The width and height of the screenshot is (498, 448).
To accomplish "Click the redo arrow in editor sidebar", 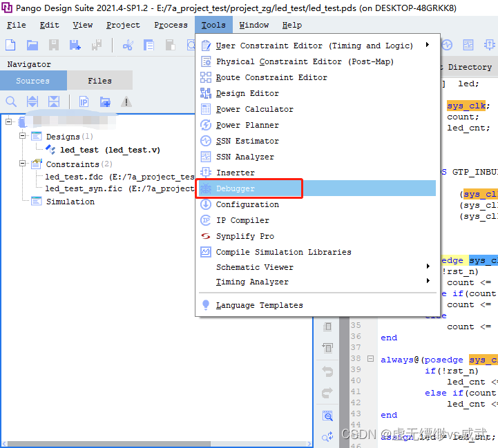I will 327,393.
